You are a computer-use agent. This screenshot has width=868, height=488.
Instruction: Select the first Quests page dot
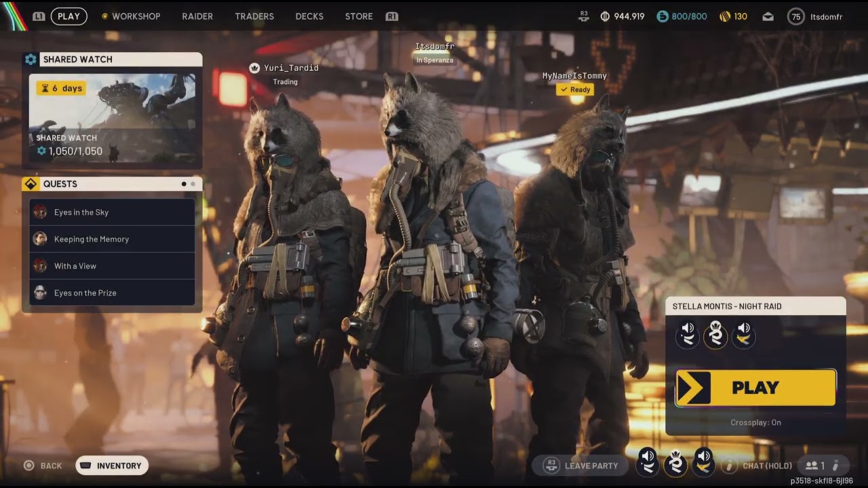184,184
